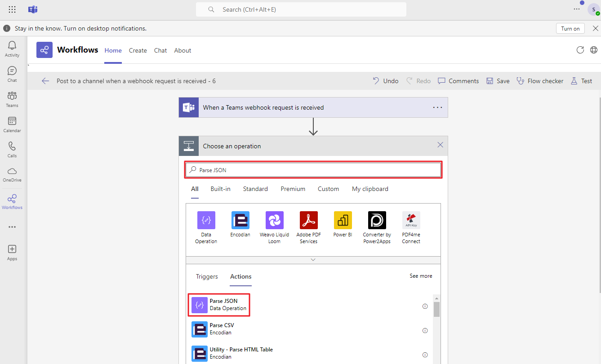
Task: Open Calendar in the sidebar
Action: (12, 124)
